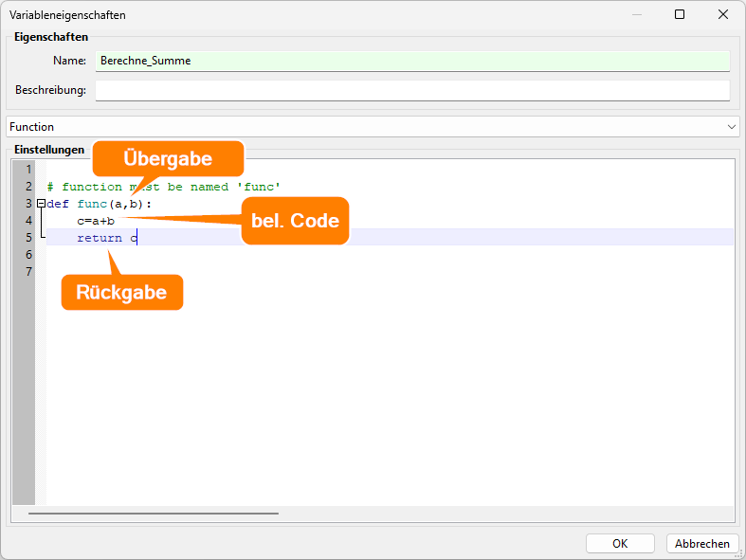The width and height of the screenshot is (746, 560).
Task: Click the empty Beschreibung input field
Action: pos(412,90)
